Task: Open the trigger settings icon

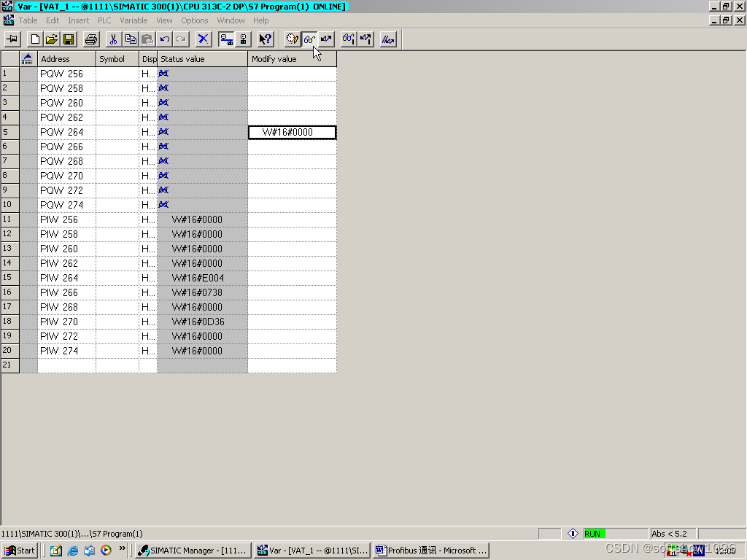Action: pos(292,39)
